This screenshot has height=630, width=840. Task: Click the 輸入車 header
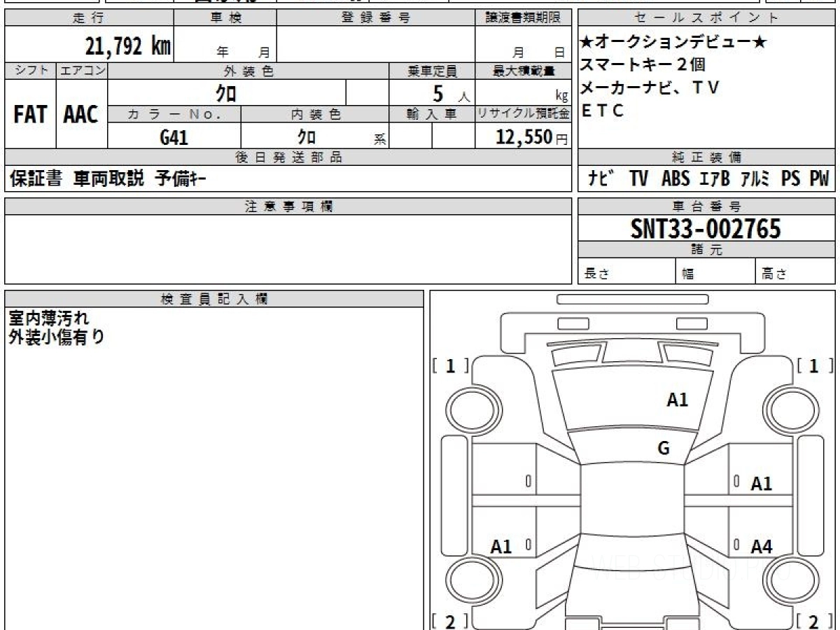point(432,115)
